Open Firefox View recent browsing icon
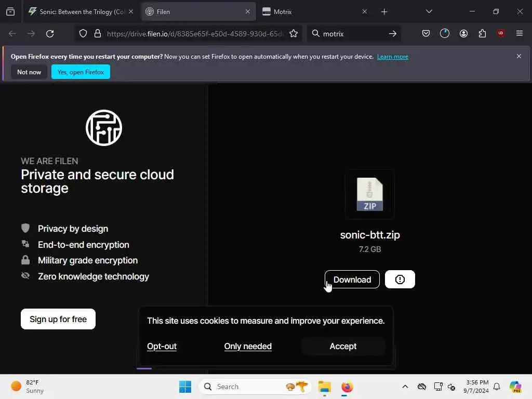The width and height of the screenshot is (532, 399). tap(10, 12)
